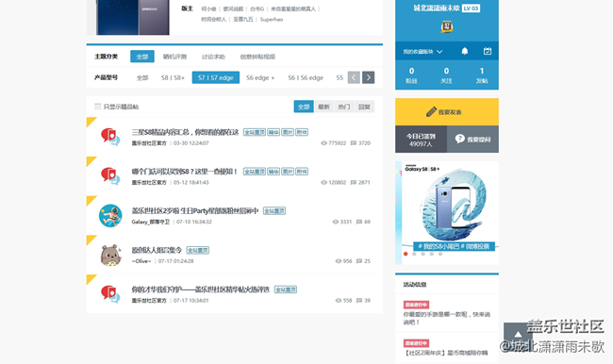The image size is (613, 364).
Task: Click the avatar of the 三星S8精品内容汇总 post
Action: 110,137
